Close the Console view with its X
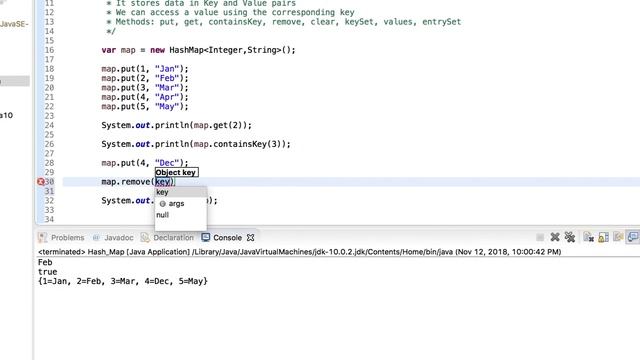This screenshot has width=640, height=360. pyautogui.click(x=251, y=238)
